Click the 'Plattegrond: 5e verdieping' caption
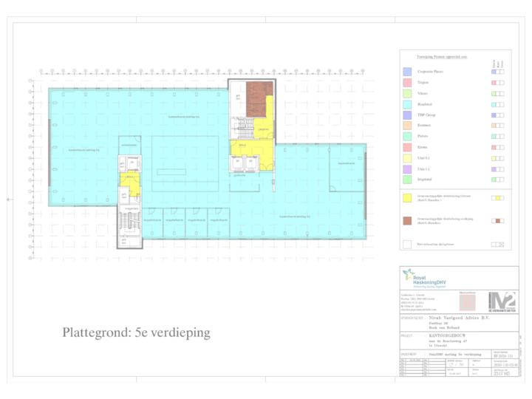Viewport: 532px width, 399px height. point(137,333)
